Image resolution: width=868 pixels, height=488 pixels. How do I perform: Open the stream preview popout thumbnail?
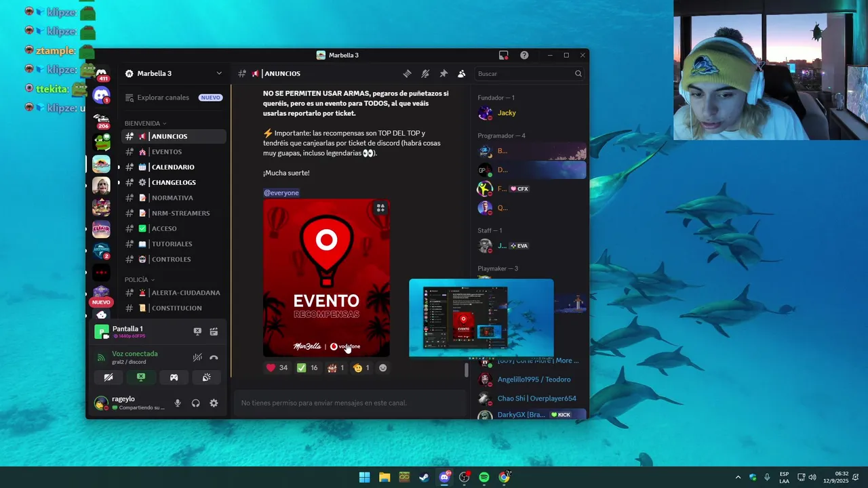click(x=481, y=317)
